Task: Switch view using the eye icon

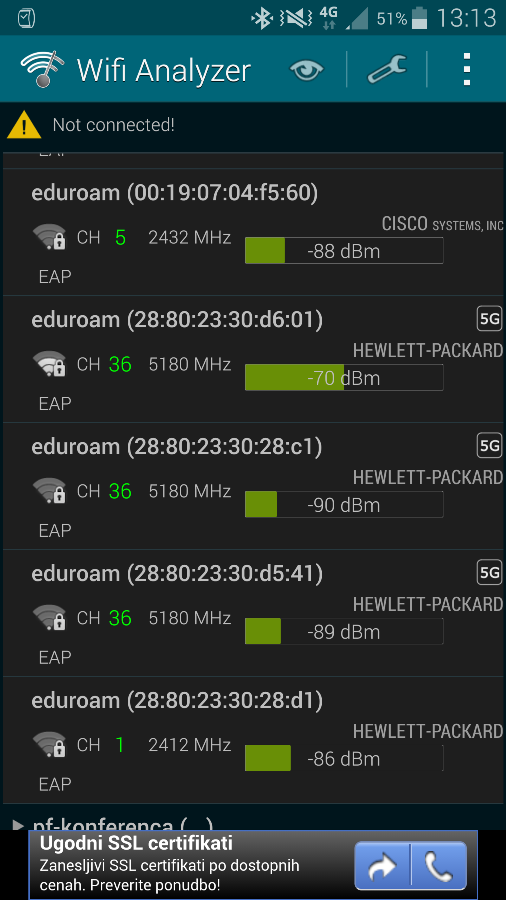Action: [306, 70]
